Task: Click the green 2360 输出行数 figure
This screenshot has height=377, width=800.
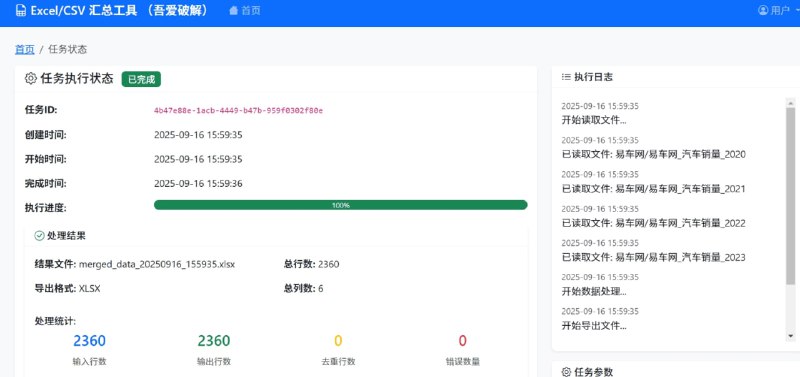Action: pyautogui.click(x=214, y=340)
